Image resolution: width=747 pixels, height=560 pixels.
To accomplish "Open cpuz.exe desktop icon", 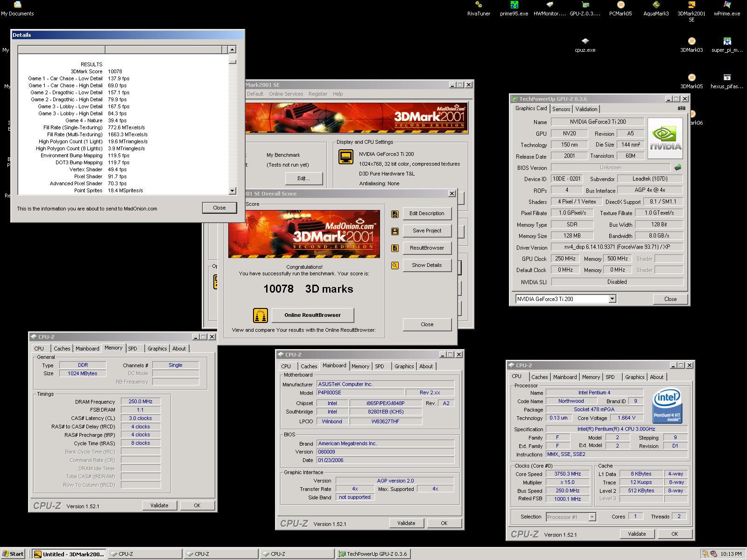I will coord(585,45).
